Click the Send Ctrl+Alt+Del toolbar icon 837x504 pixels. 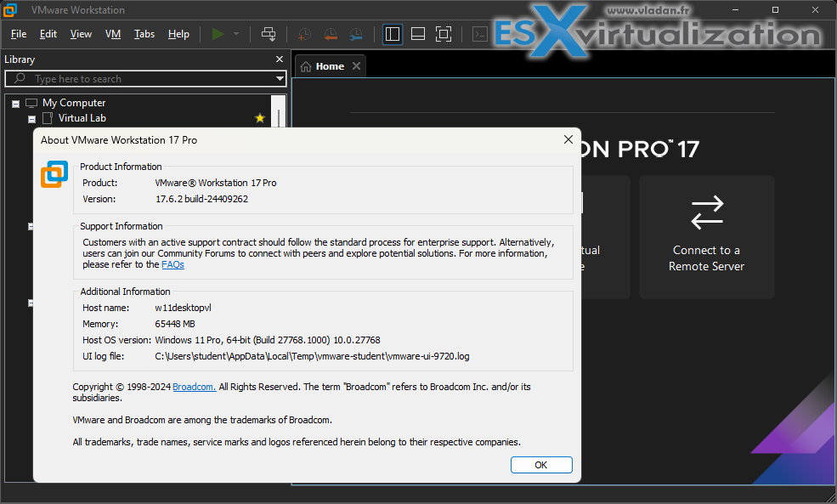coord(269,34)
